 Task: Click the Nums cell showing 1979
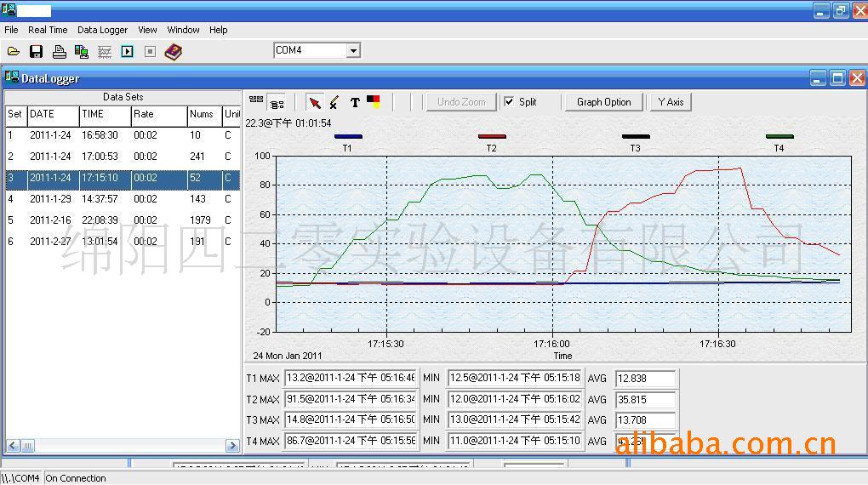tap(200, 220)
